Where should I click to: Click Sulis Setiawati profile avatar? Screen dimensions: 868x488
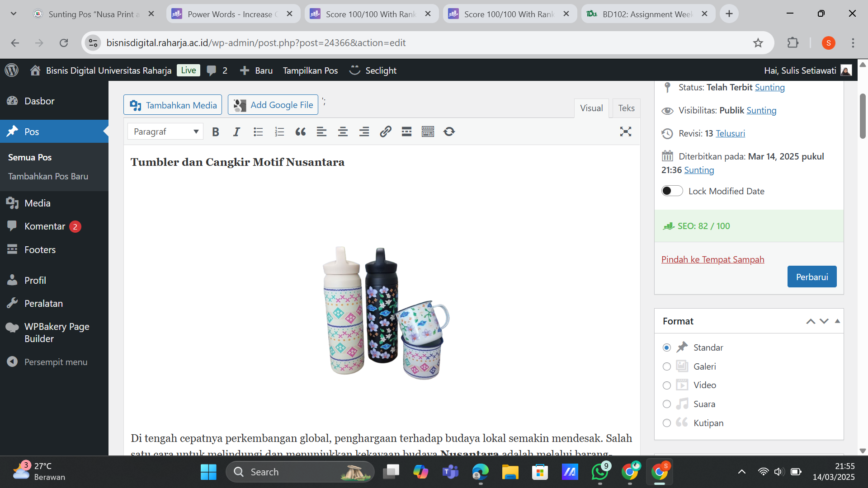846,70
